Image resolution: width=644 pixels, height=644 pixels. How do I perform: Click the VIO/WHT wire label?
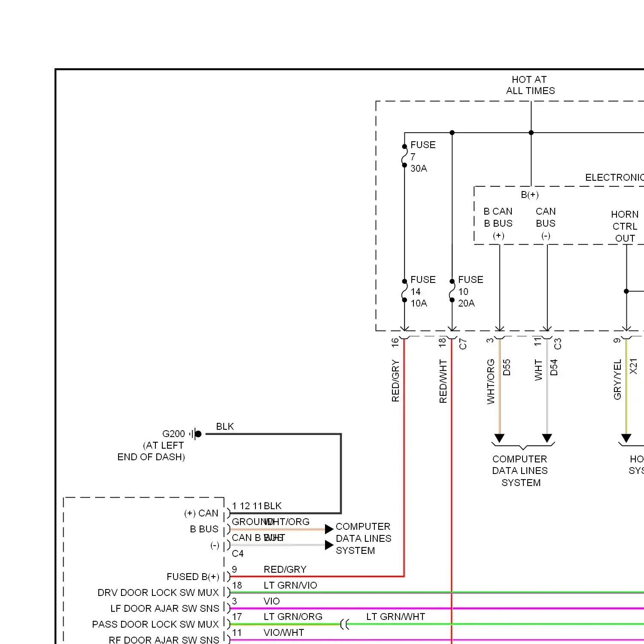click(x=284, y=632)
